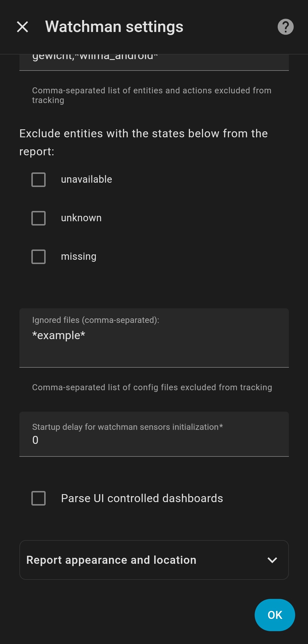Click the config files excluded helper text

point(152,387)
